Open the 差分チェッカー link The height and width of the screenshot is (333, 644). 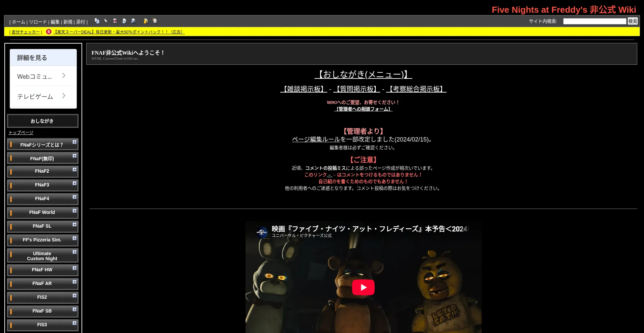click(x=26, y=32)
